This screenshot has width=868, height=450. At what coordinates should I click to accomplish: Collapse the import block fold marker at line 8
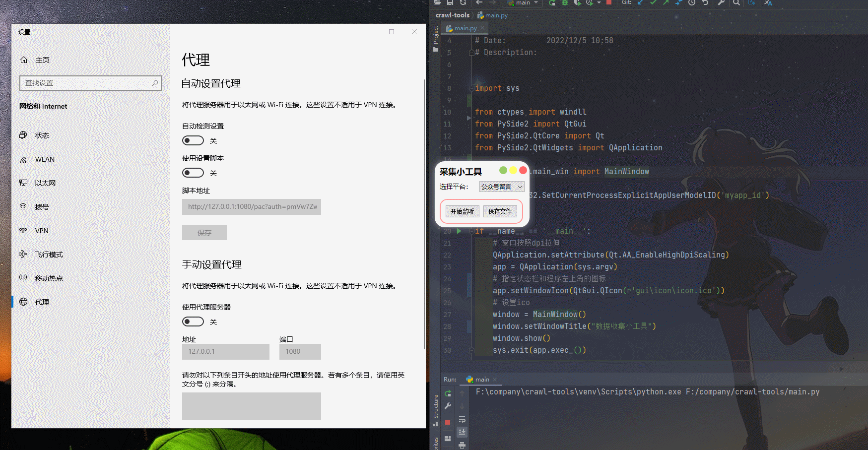(471, 88)
